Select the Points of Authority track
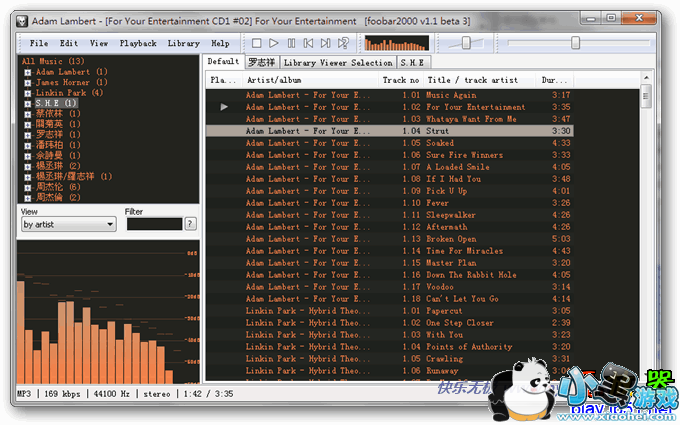The image size is (680, 425). tap(389, 347)
